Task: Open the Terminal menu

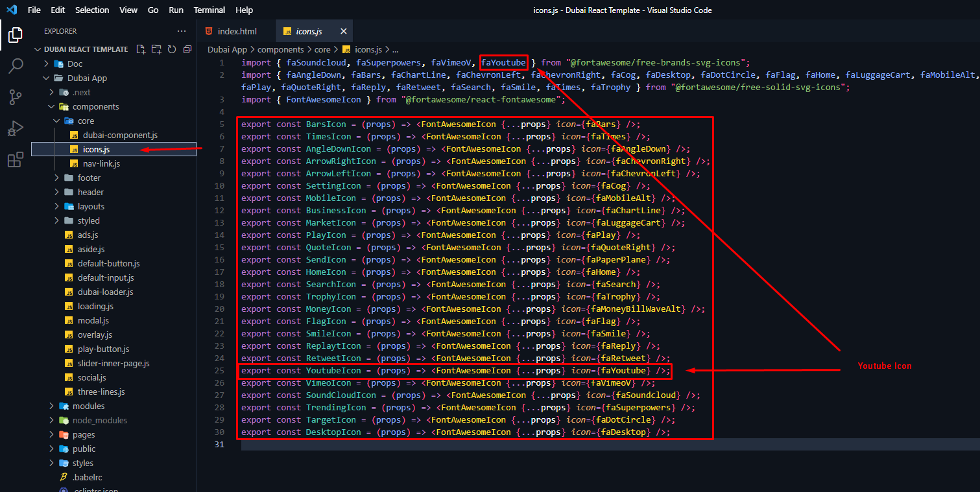Action: 209,10
